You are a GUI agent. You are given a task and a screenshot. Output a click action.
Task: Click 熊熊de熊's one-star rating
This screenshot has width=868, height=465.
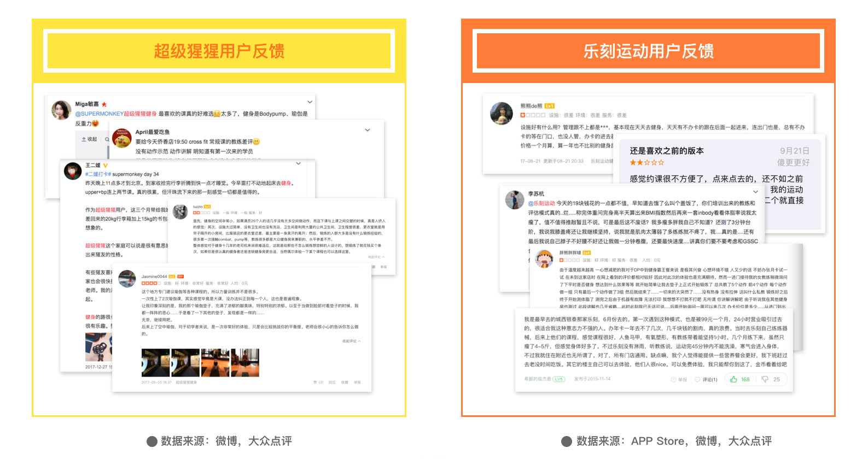point(533,115)
